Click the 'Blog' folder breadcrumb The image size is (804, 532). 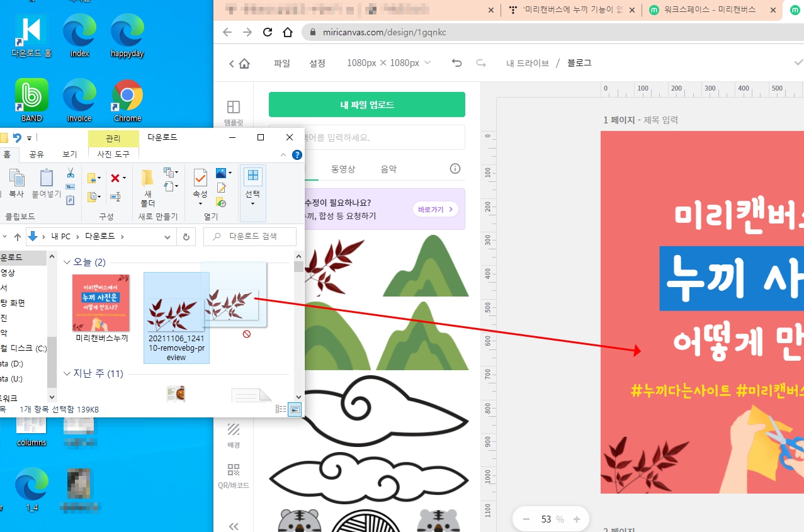pos(579,63)
